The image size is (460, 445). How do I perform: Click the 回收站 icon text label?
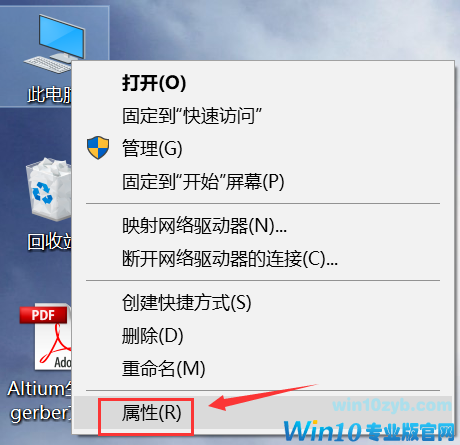pyautogui.click(x=50, y=241)
